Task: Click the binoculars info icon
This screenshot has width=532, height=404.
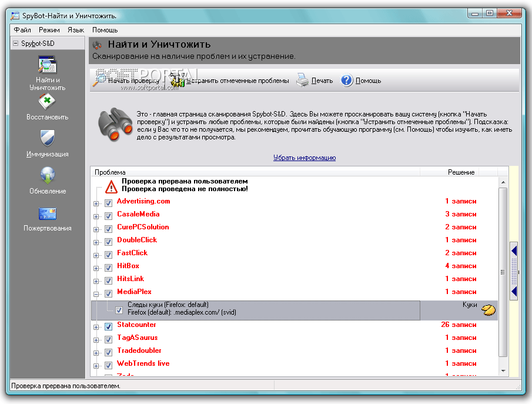Action: 115,125
